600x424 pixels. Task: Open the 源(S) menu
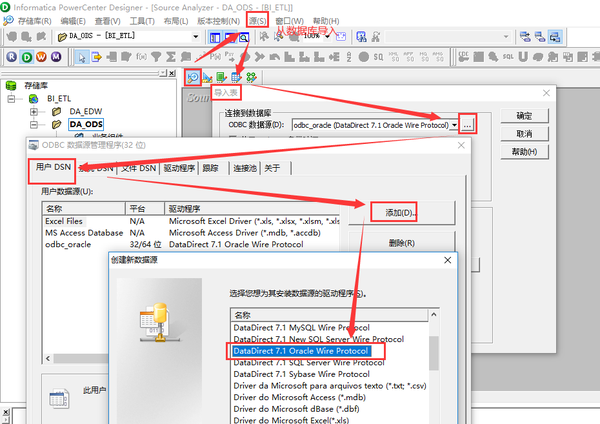click(x=257, y=21)
